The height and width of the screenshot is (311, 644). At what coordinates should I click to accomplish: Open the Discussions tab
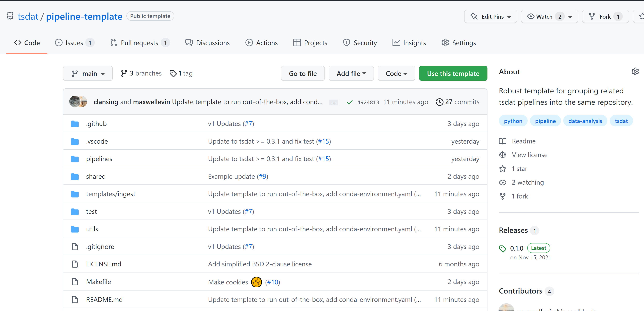(x=207, y=43)
